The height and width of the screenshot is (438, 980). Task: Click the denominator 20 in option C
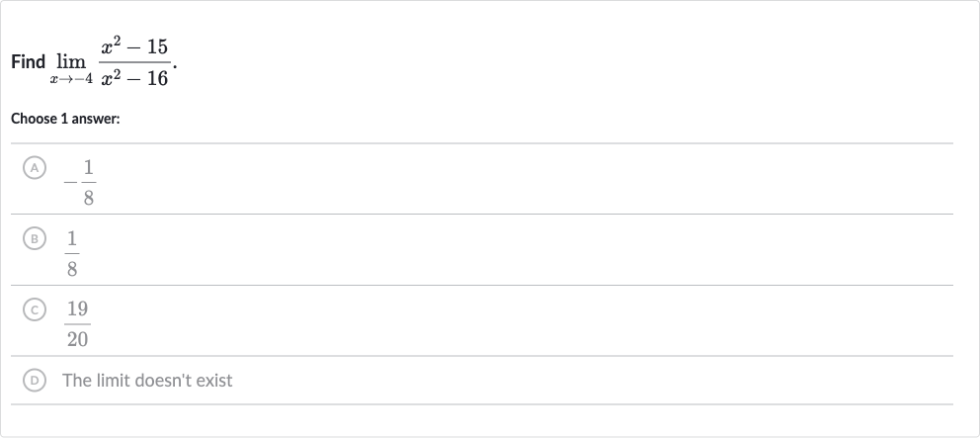[77, 340]
